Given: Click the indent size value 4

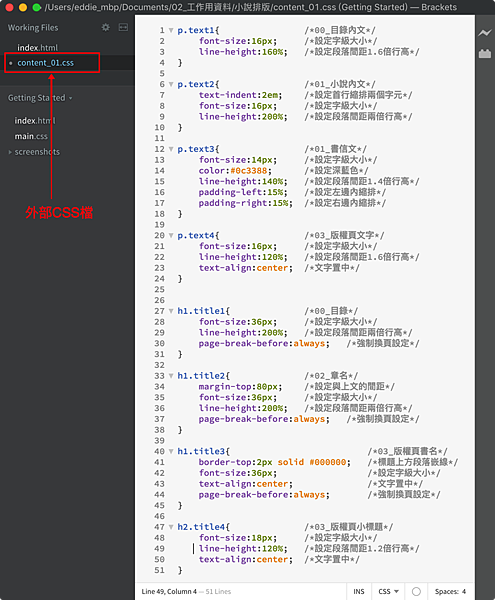Looking at the screenshot, I should click(464, 591).
